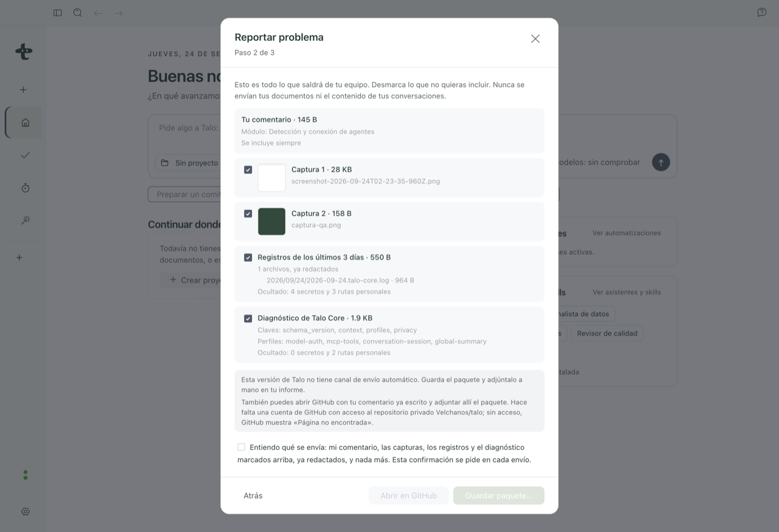This screenshot has width=779, height=532.
Task: Click the screenshot-2026-09-24T02-23-35-960Z.png filename
Action: (x=366, y=181)
